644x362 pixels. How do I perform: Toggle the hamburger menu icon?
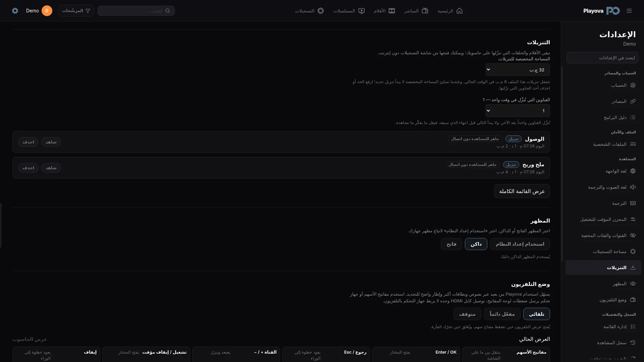[629, 11]
